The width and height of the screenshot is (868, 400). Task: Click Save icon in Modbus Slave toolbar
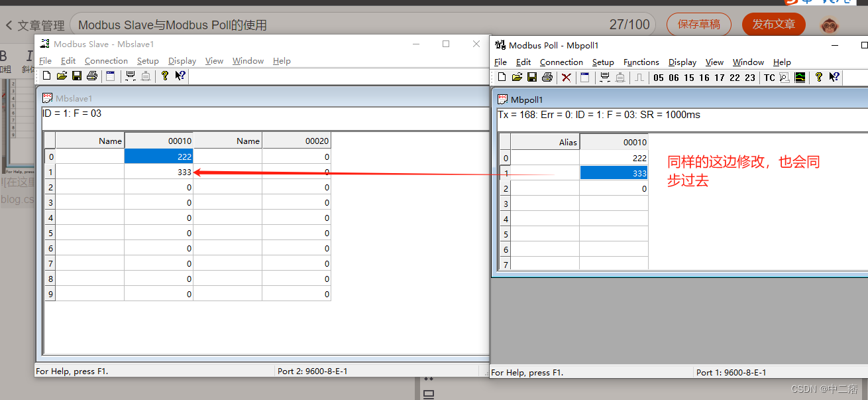(77, 76)
